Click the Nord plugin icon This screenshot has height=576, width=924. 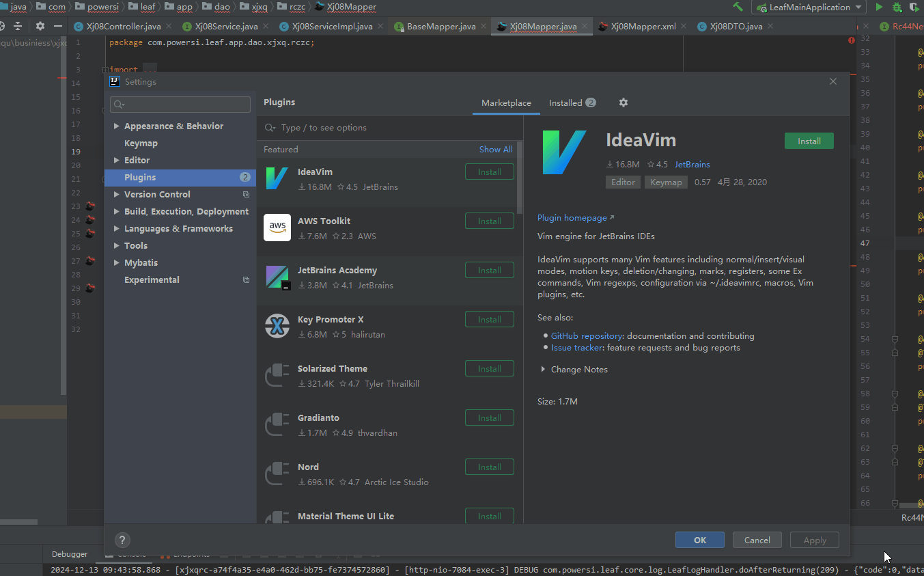point(277,474)
